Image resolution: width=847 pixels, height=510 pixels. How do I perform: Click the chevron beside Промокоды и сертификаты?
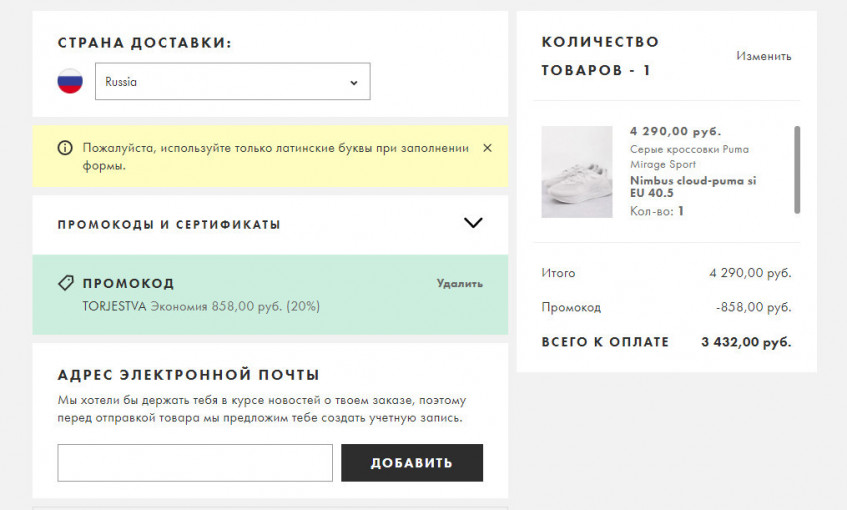click(x=473, y=223)
